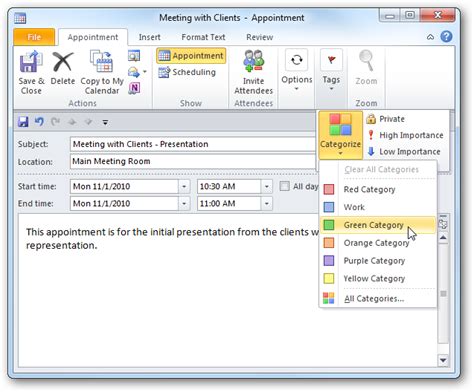This screenshot has width=474, height=392.
Task: Assign the Orange Category
Action: (x=378, y=243)
